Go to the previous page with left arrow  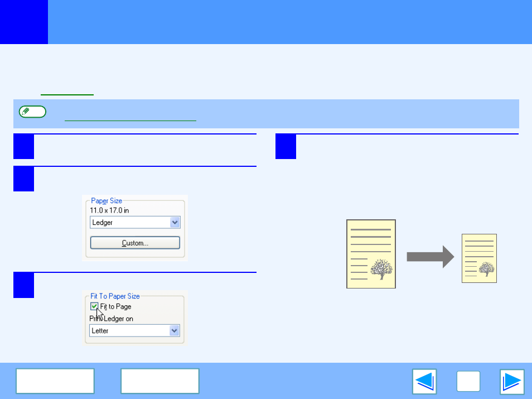pos(424,381)
